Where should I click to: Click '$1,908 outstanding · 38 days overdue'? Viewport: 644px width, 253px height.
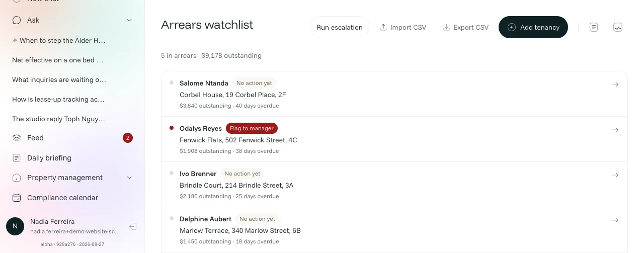[229, 151]
